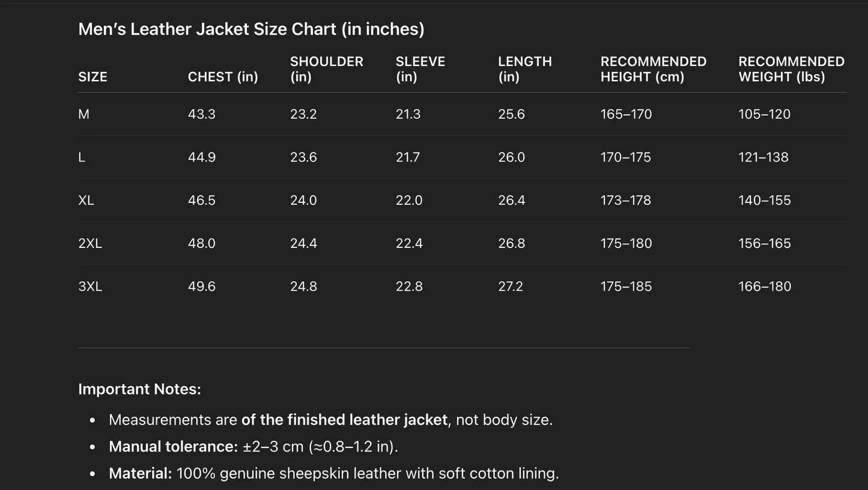Screen dimensions: 868x490
Task: Click the 121–138 weight range for L
Action: [x=763, y=157]
